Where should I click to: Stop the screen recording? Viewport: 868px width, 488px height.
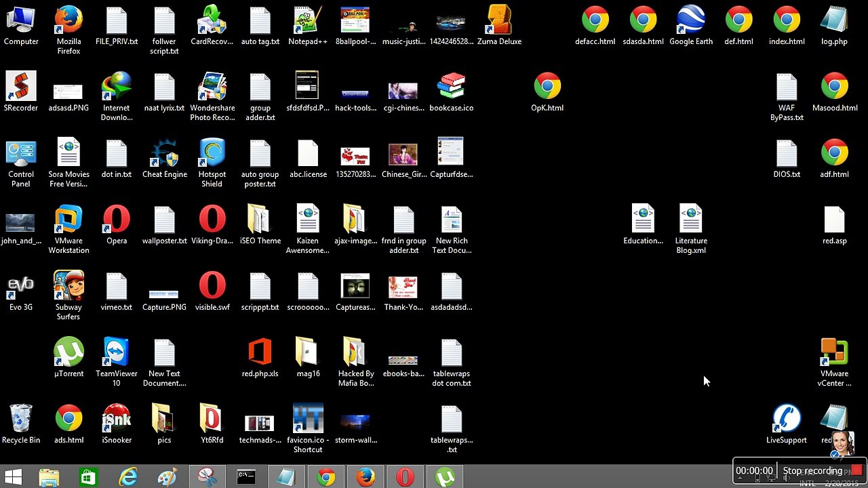pyautogui.click(x=856, y=470)
